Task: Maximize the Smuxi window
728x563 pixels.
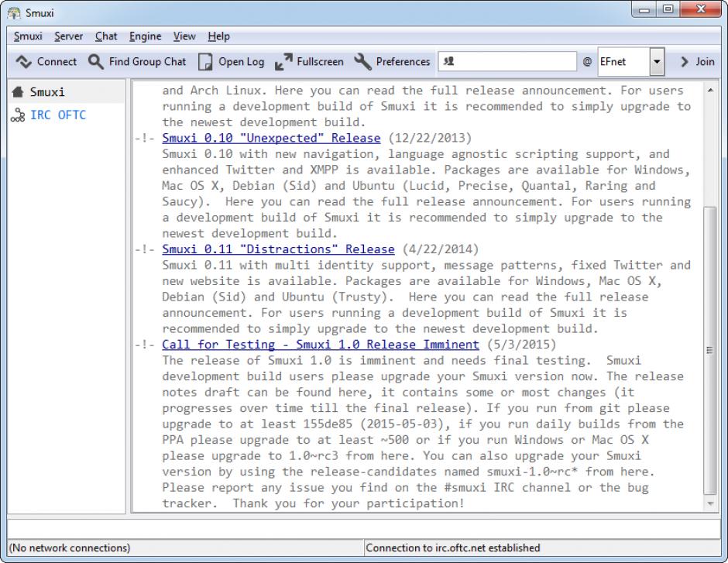Action: pos(668,9)
